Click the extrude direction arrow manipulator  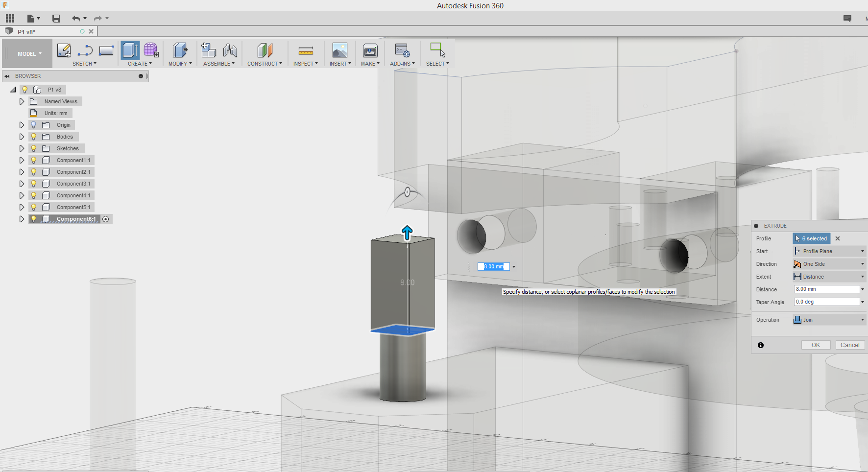tap(407, 233)
